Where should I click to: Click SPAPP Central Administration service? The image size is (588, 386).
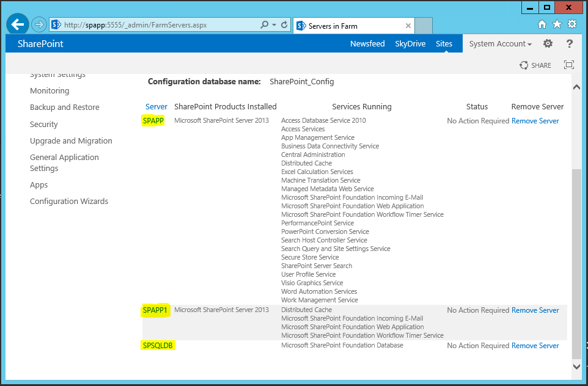click(x=313, y=155)
